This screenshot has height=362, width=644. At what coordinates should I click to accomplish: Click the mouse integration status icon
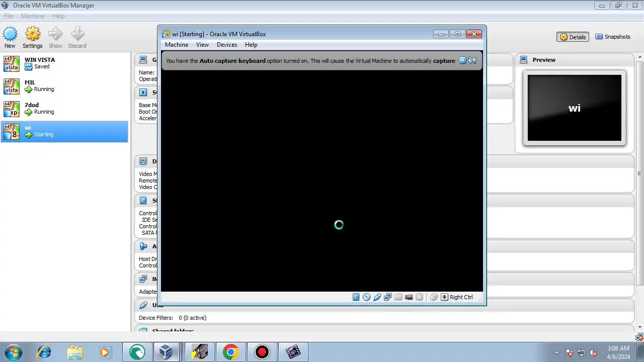(434, 297)
